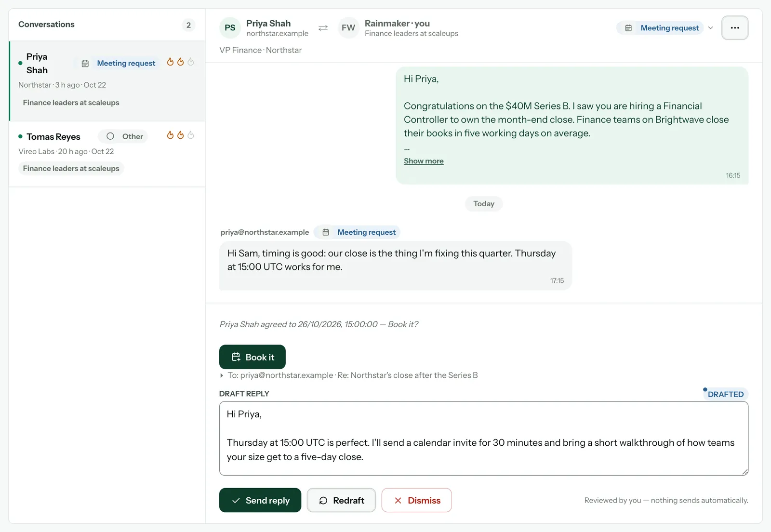This screenshot has width=771, height=532.
Task: Click the draft textarea resize handle corner
Action: (x=745, y=472)
